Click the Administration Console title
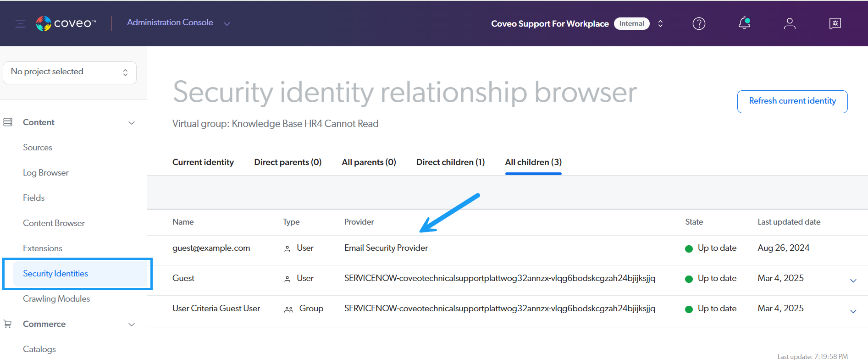The height and width of the screenshot is (364, 868). [x=170, y=22]
